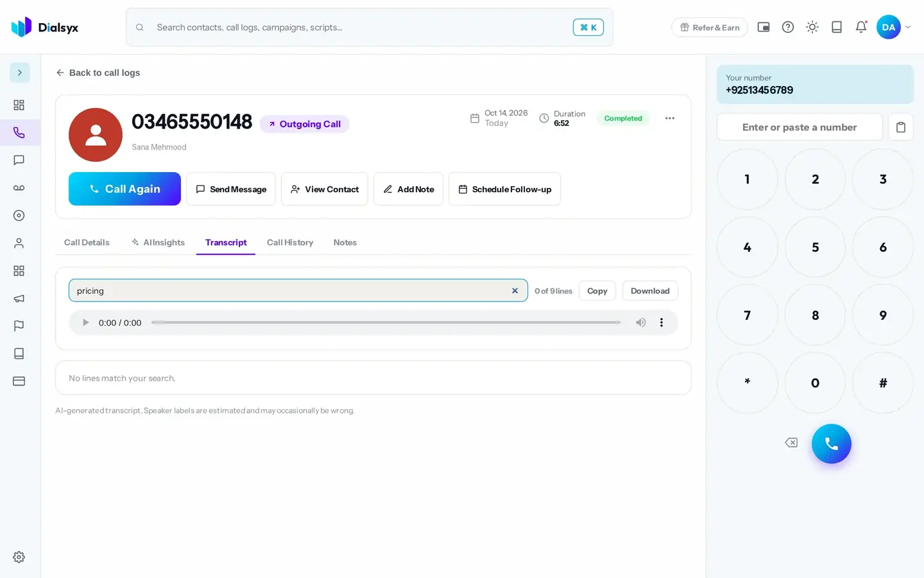Screen dimensions: 924x578
Task: Click the notifications bell icon
Action: (861, 27)
